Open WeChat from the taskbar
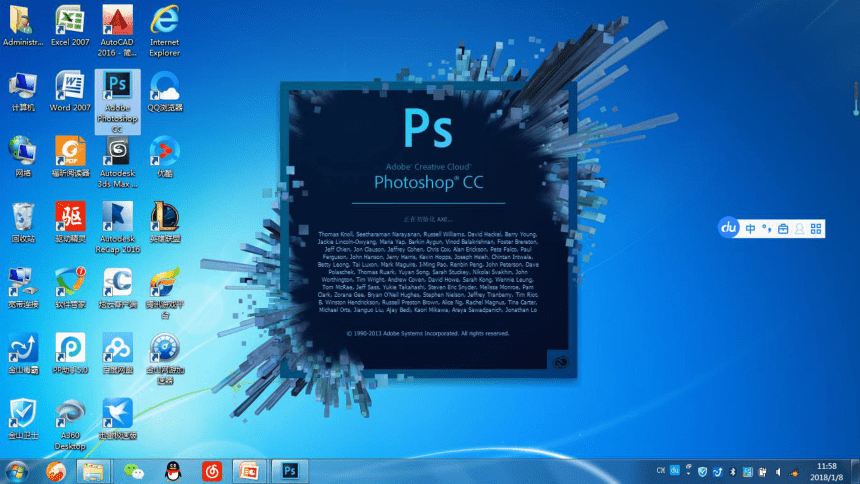The width and height of the screenshot is (860, 484). pyautogui.click(x=133, y=471)
